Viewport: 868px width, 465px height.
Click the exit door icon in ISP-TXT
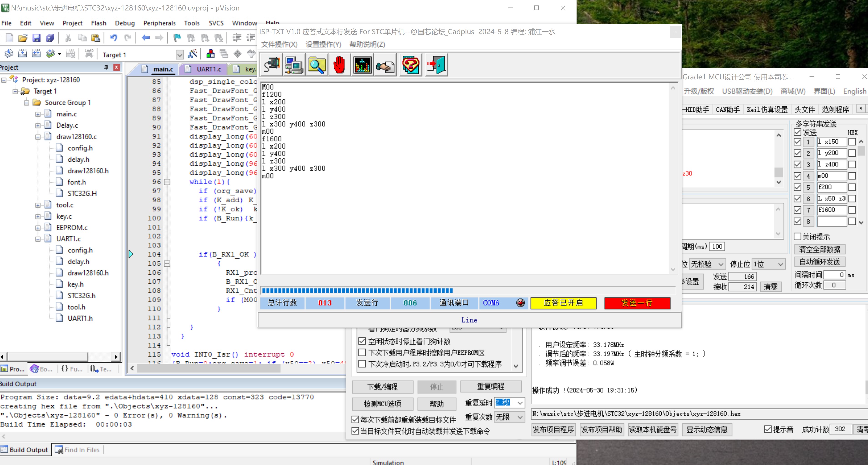pos(436,65)
